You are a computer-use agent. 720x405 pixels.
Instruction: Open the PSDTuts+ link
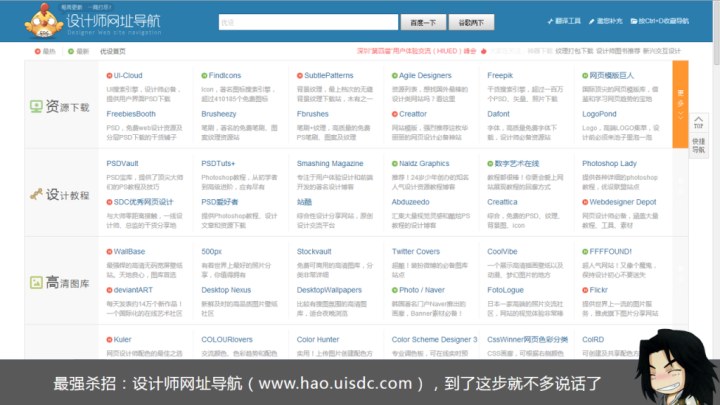pos(218,163)
